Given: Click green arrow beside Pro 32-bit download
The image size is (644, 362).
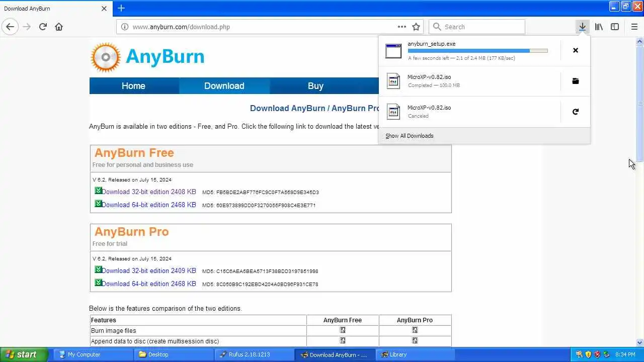Looking at the screenshot, I should click(98, 269).
